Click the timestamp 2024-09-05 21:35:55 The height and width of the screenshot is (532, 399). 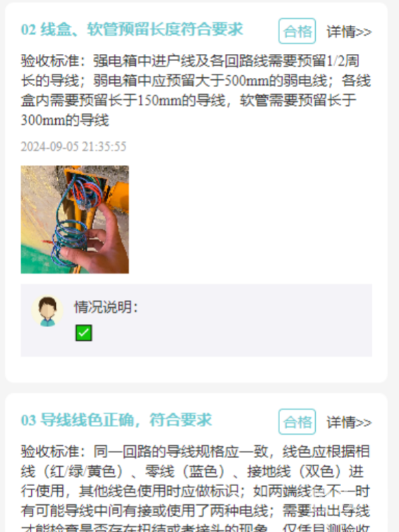[74, 146]
